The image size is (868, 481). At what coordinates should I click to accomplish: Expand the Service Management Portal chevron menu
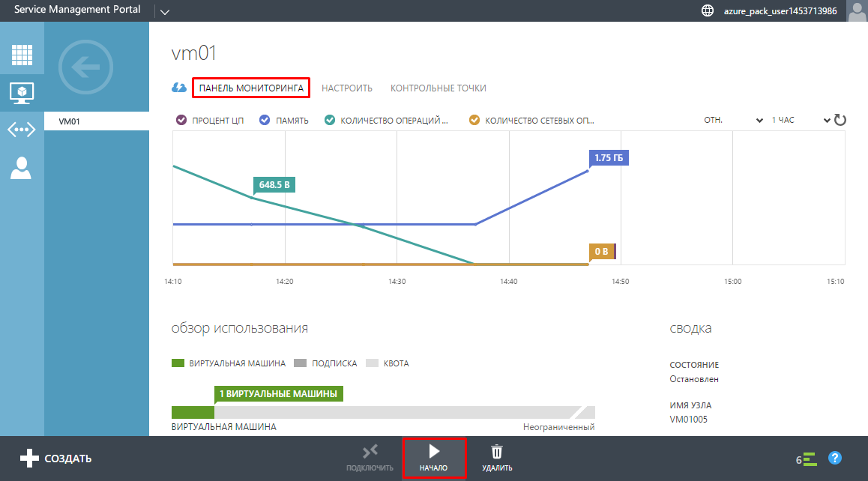[x=165, y=11]
